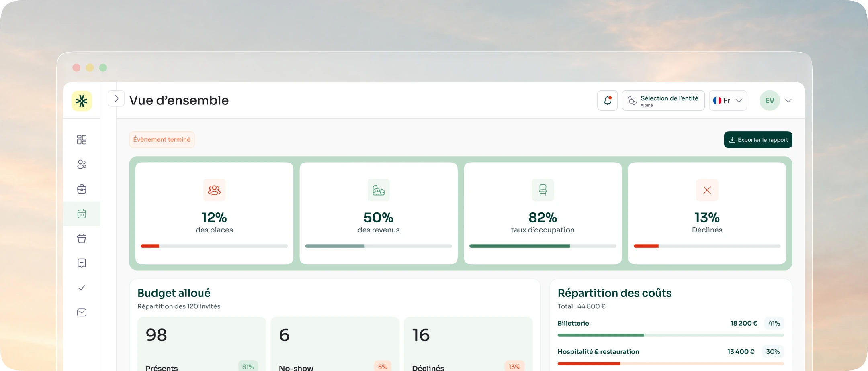Open Sélection de l'entité Alpine selector

click(x=663, y=100)
